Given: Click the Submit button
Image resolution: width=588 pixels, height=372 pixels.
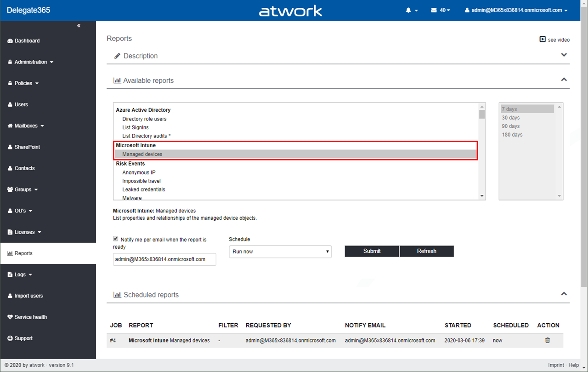Looking at the screenshot, I should [372, 251].
